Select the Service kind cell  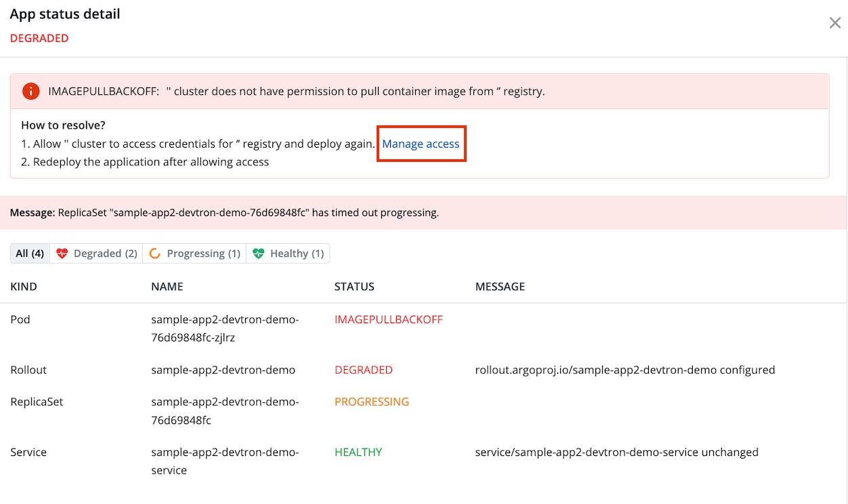pyautogui.click(x=28, y=452)
